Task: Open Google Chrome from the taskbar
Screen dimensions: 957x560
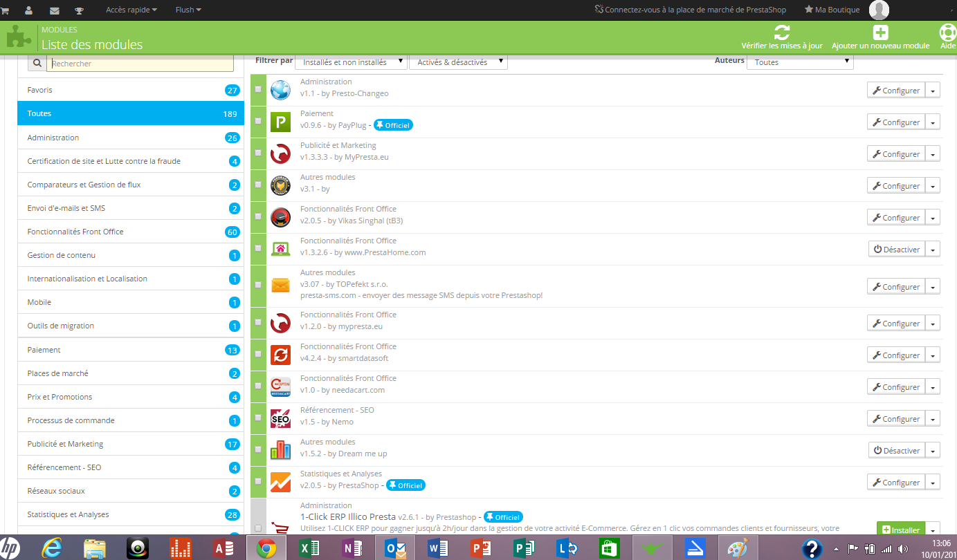Action: point(266,548)
